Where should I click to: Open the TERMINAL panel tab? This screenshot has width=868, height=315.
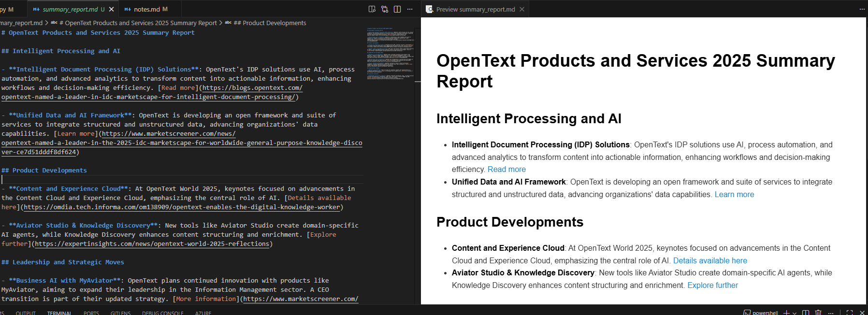(59, 313)
